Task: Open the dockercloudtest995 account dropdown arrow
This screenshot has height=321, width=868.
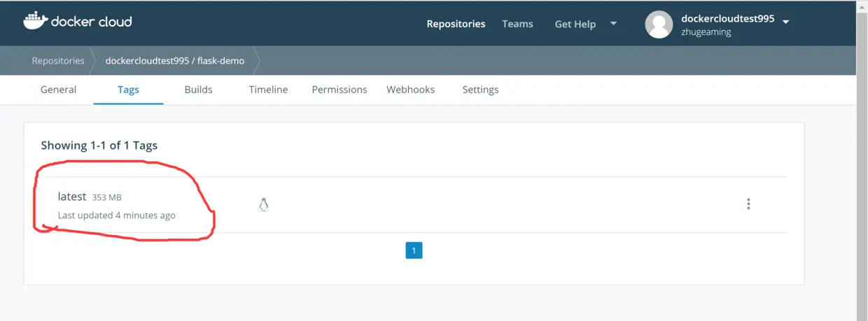Action: [785, 22]
